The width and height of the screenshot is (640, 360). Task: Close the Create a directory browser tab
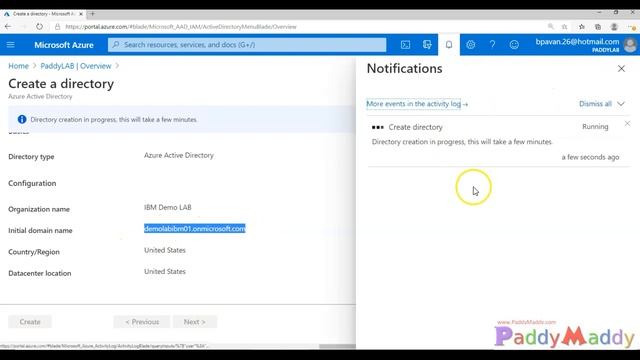point(81,14)
